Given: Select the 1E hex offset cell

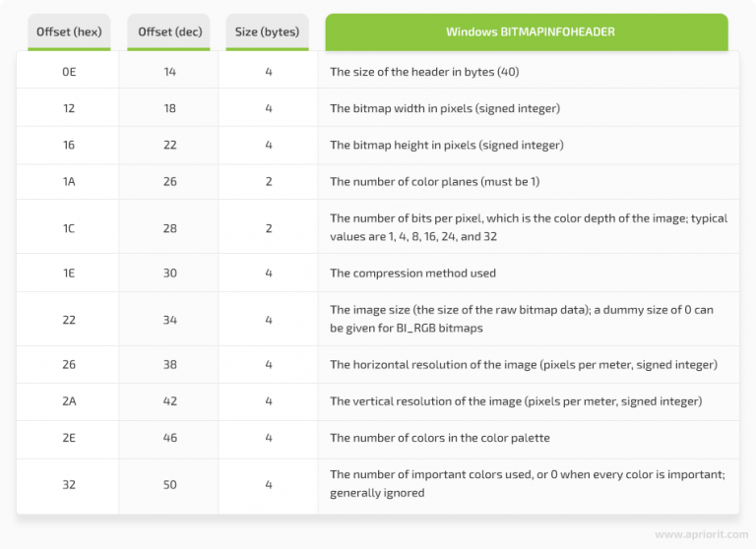Looking at the screenshot, I should pyautogui.click(x=69, y=273).
